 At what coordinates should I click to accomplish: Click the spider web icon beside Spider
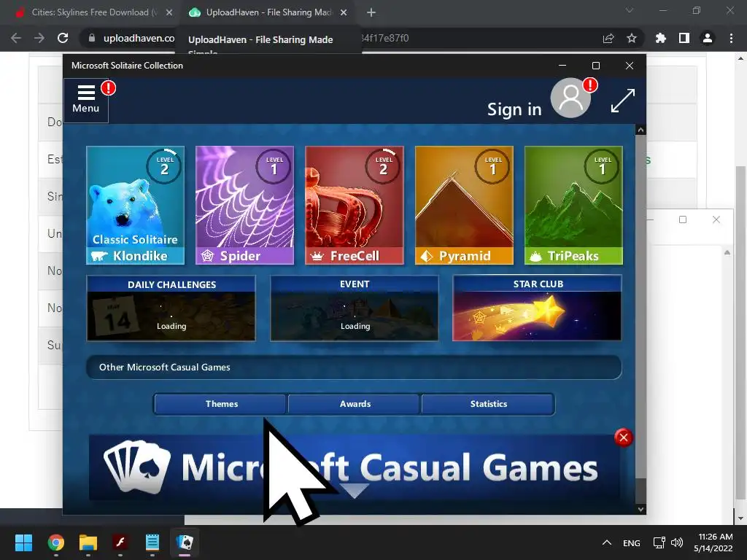(x=207, y=256)
